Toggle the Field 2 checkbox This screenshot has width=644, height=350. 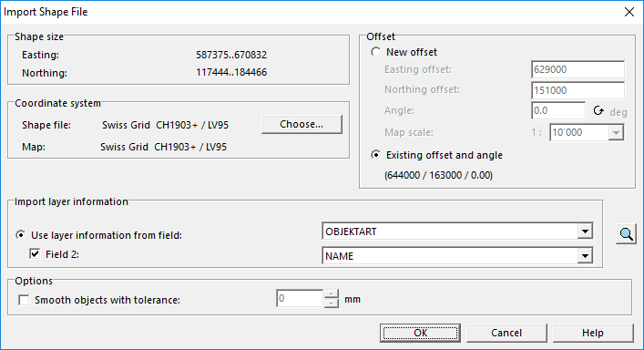[x=35, y=254]
